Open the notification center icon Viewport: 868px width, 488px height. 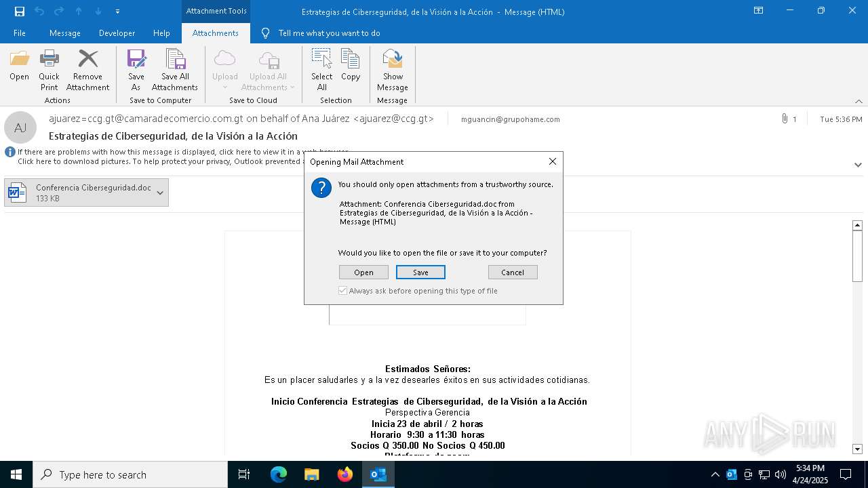[846, 474]
